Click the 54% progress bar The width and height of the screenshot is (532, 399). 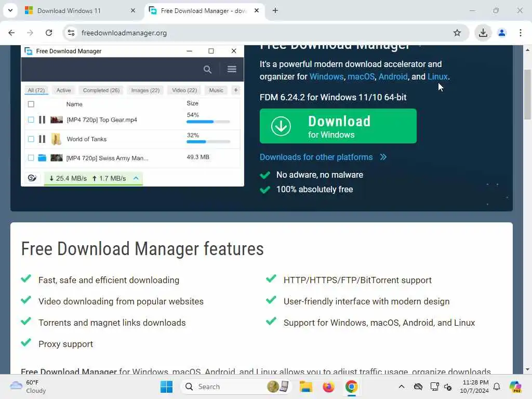tap(208, 122)
